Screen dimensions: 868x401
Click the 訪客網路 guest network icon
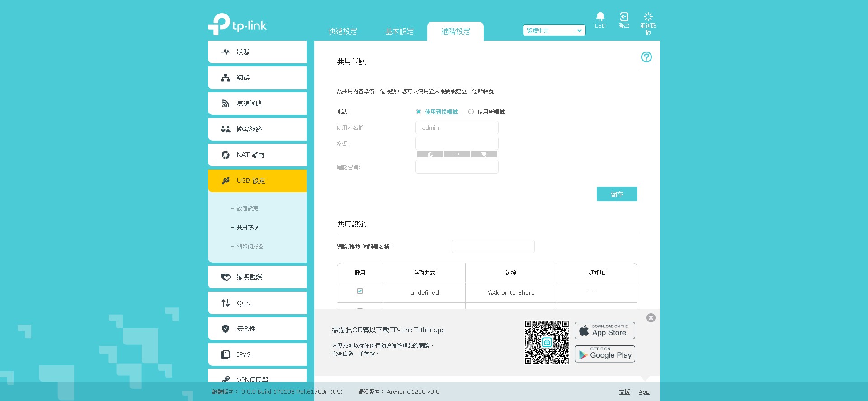pos(226,129)
